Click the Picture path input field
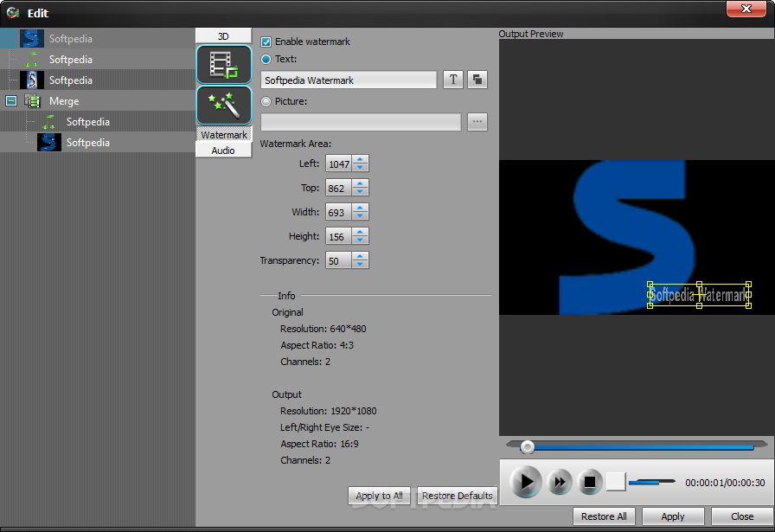The height and width of the screenshot is (532, 775). pos(361,122)
